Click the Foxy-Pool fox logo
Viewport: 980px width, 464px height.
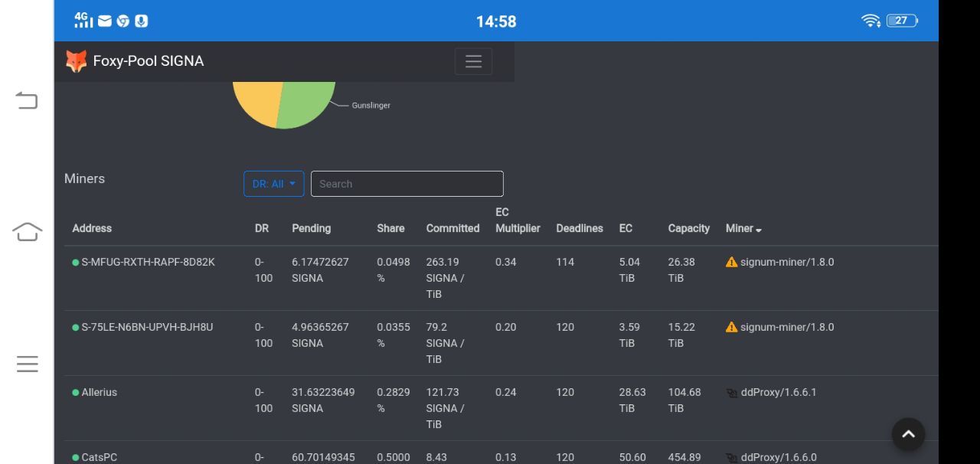pos(76,61)
